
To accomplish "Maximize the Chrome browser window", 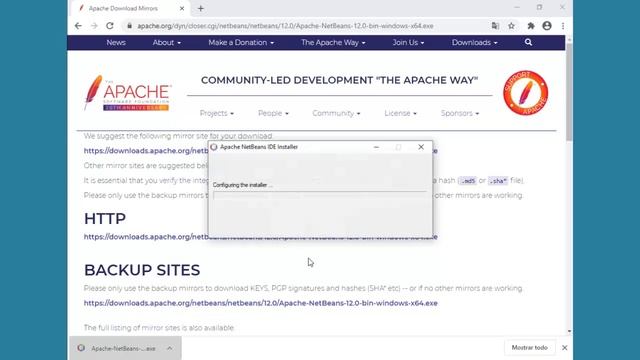I will click(x=539, y=7).
